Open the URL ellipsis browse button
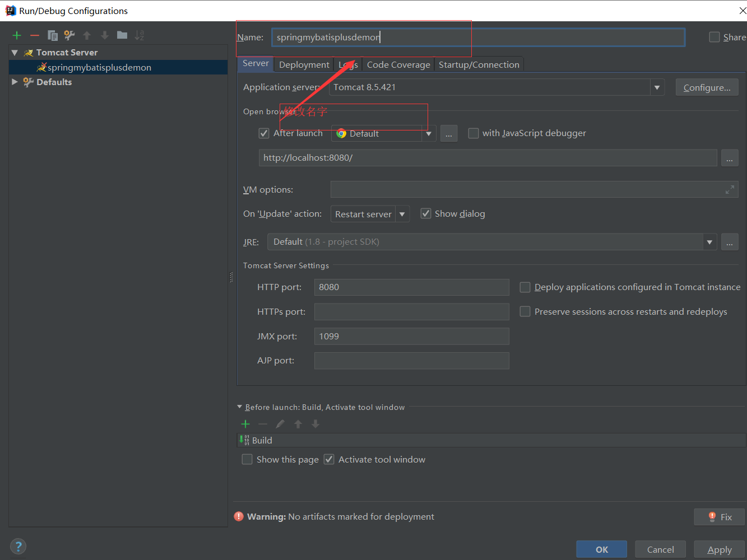The image size is (747, 560). [730, 158]
